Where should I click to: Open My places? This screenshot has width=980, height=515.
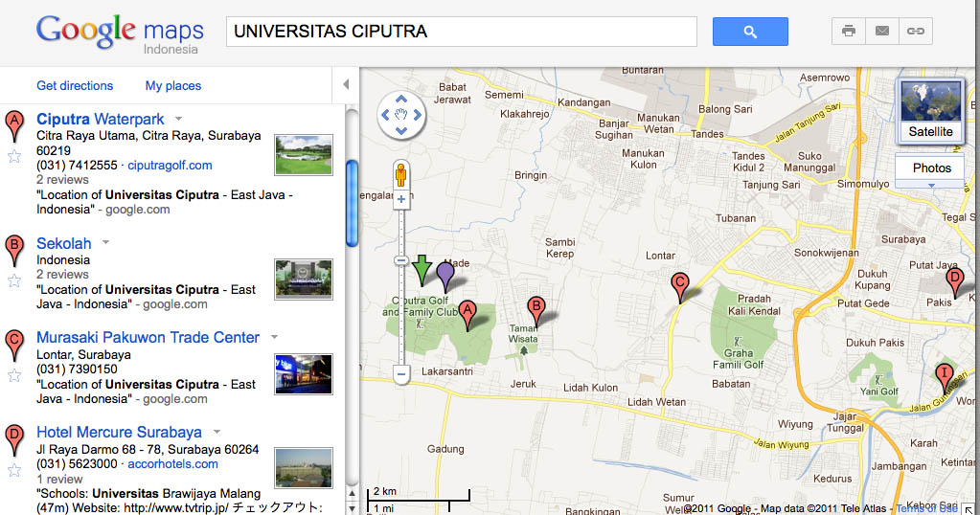pyautogui.click(x=173, y=85)
